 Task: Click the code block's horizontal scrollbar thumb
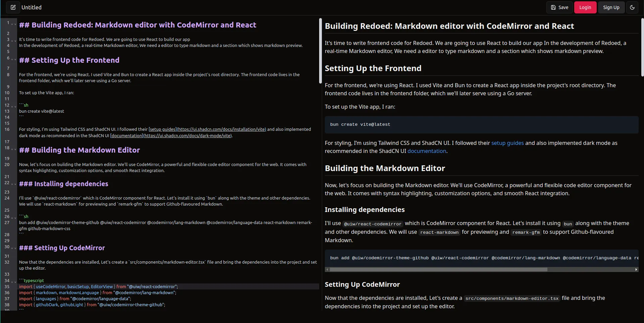coord(438,269)
